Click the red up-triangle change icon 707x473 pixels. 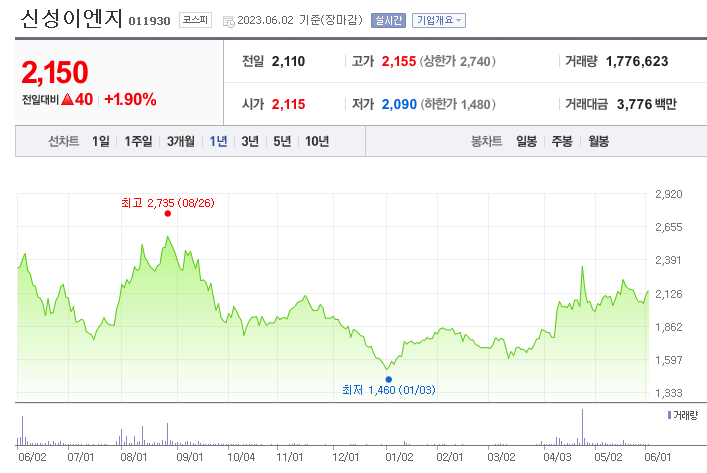tap(67, 99)
